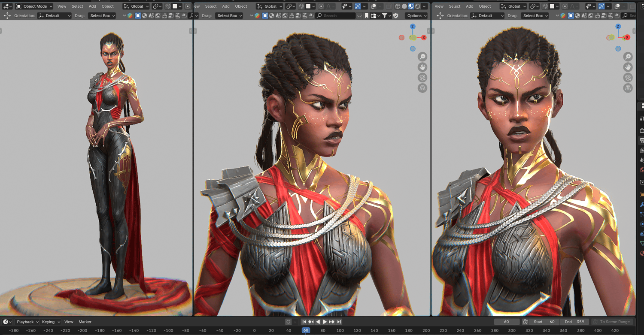Switch to rendered shading in middle viewport
The width and height of the screenshot is (644, 335).
pyautogui.click(x=418, y=6)
